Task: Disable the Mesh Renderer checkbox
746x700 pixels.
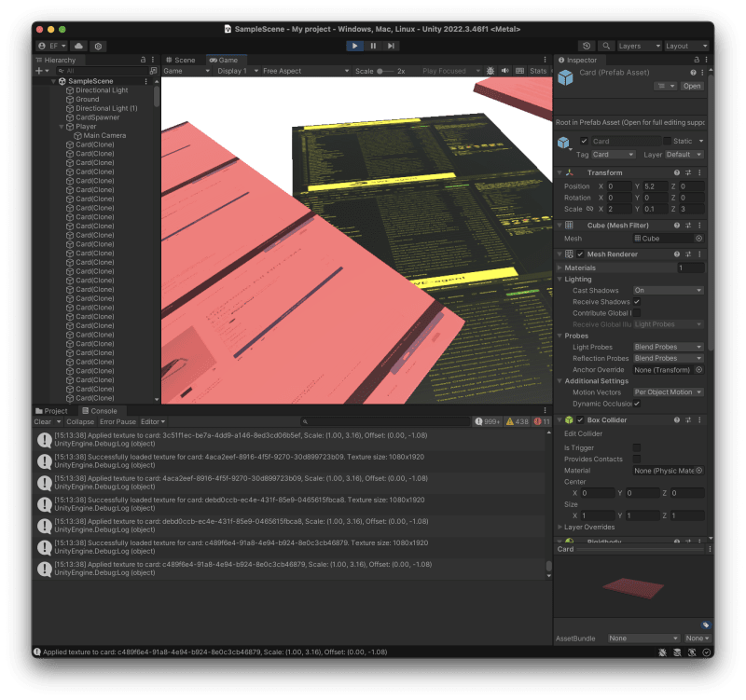Action: [580, 254]
